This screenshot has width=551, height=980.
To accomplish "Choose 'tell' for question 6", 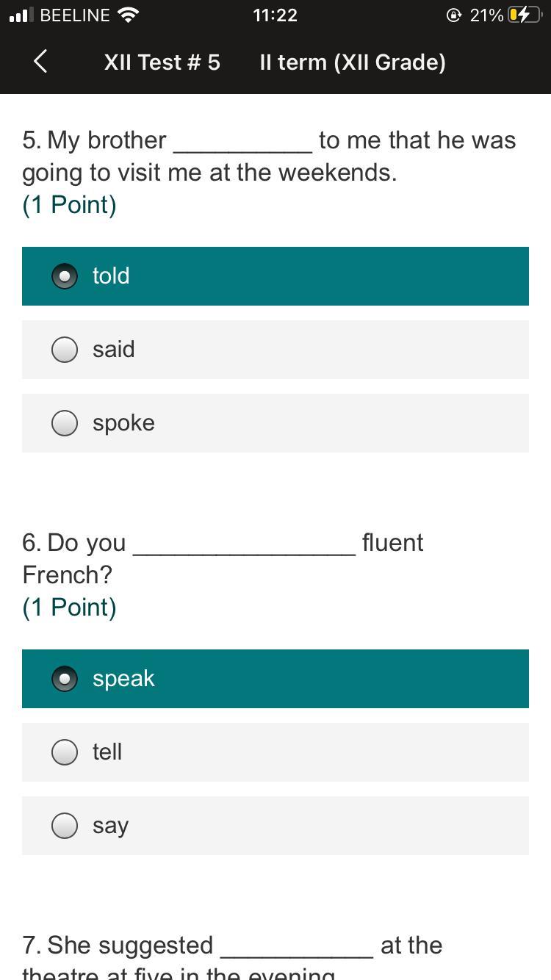I will coord(65,752).
